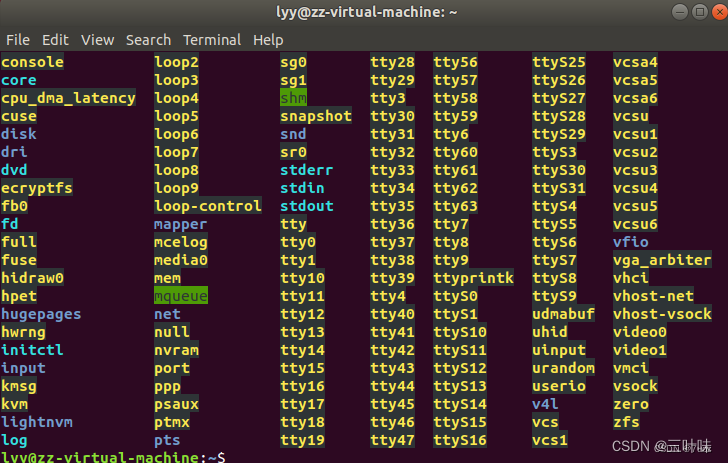Select the 'core' link entry
This screenshot has width=728, height=463.
point(19,80)
